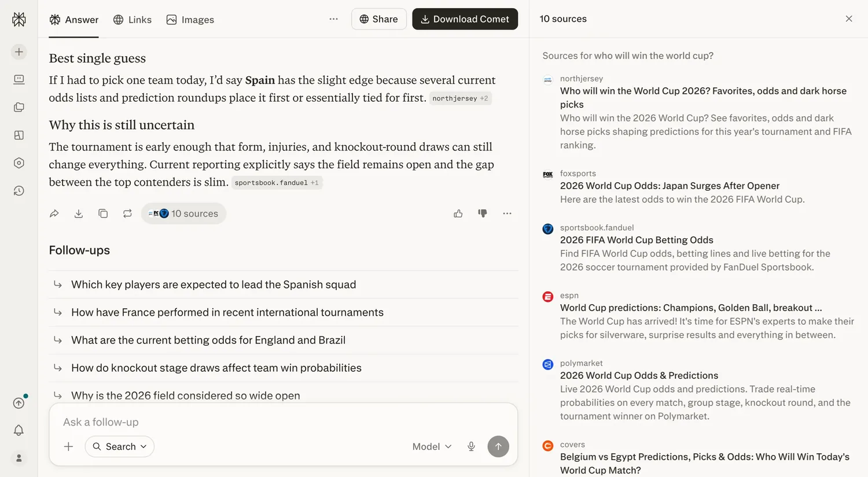Click the share arrow icon below the answer
Image resolution: width=868 pixels, height=477 pixels.
click(x=54, y=213)
